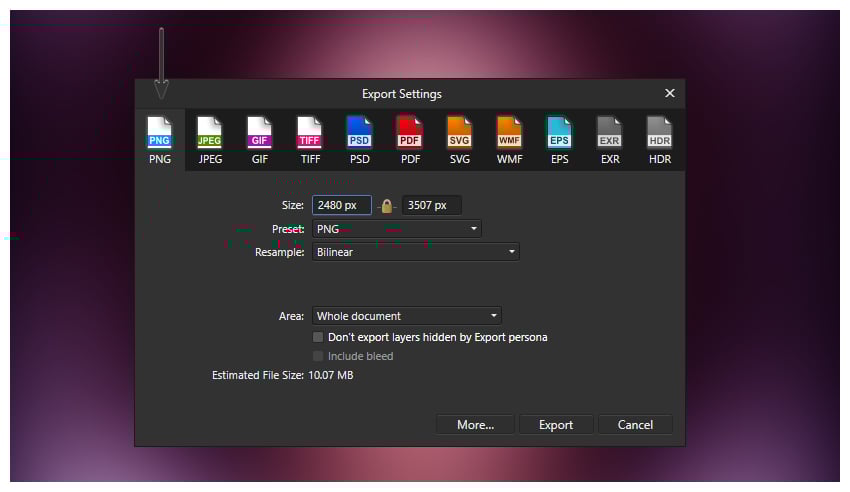Choose JPEG export format
The height and width of the screenshot is (492, 850).
coord(210,140)
